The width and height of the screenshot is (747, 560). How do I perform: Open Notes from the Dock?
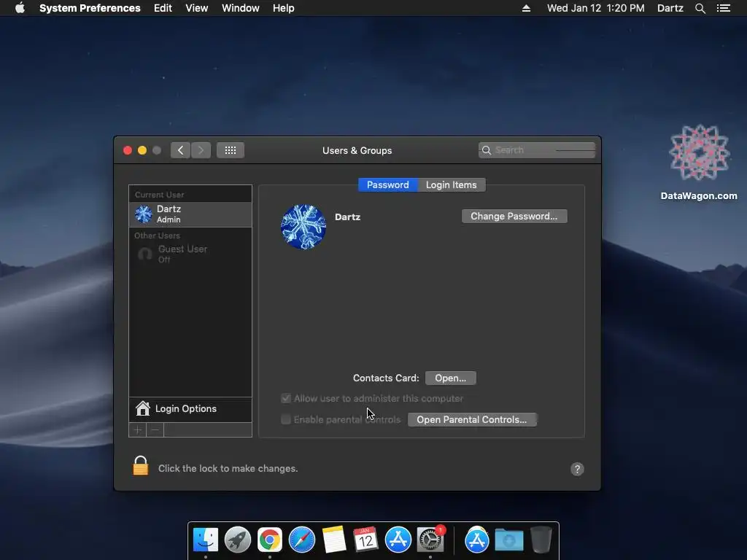pyautogui.click(x=334, y=540)
